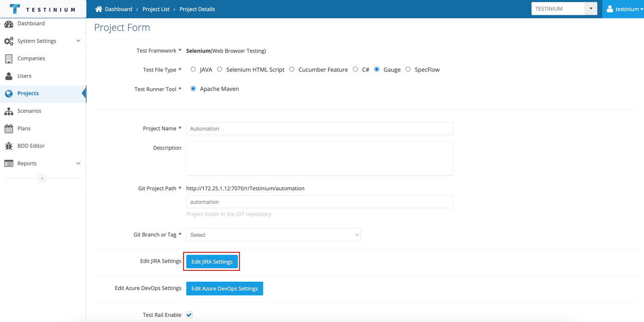Select JAVA test file type
The image size is (644, 322).
coord(193,69)
